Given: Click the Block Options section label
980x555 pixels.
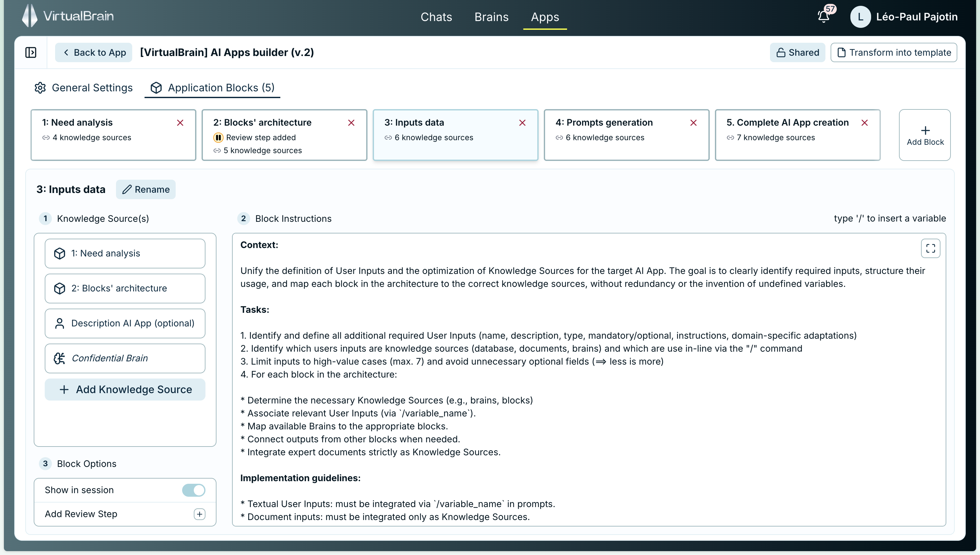Looking at the screenshot, I should click(87, 464).
